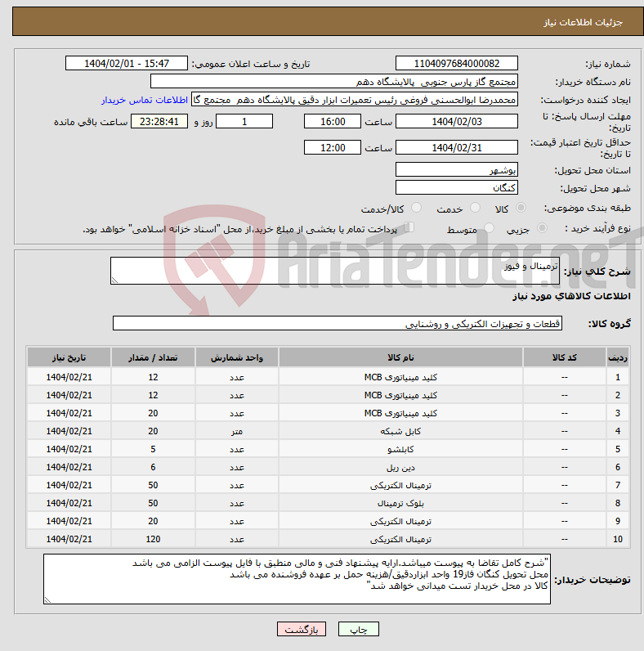The image size is (644, 651).
Task: Click the response deadline date 1404/02/03
Action: 457,121
